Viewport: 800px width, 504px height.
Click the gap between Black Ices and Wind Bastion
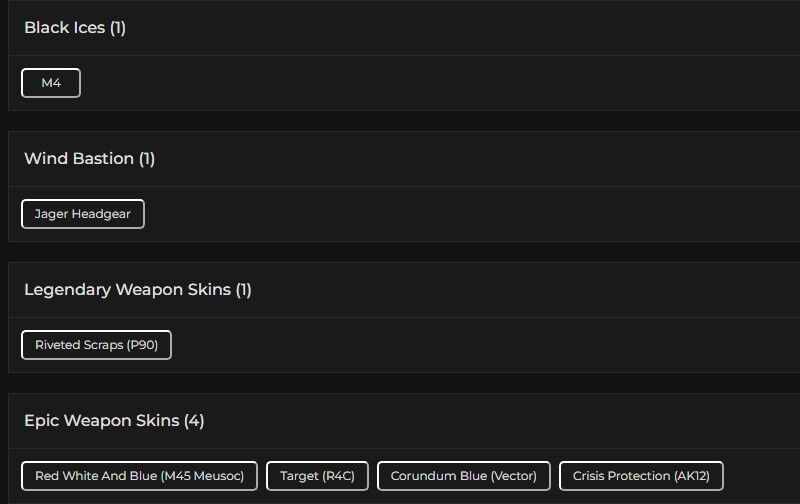pos(400,121)
